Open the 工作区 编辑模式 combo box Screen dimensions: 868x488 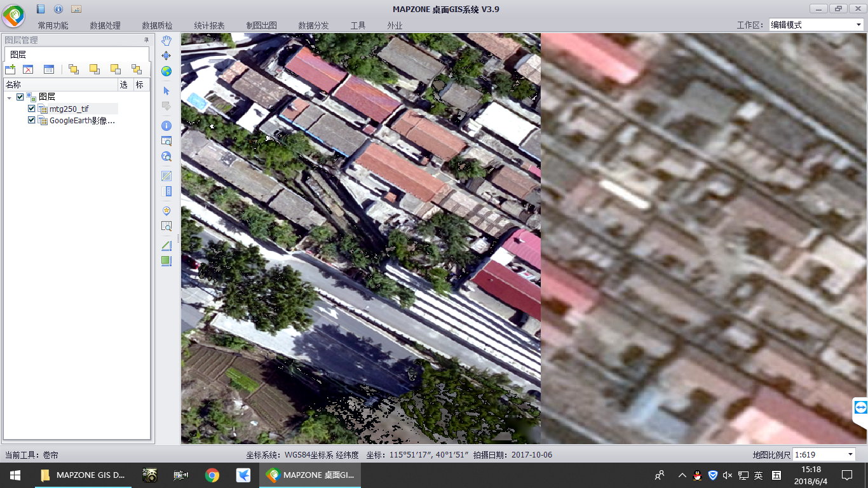[x=816, y=25]
